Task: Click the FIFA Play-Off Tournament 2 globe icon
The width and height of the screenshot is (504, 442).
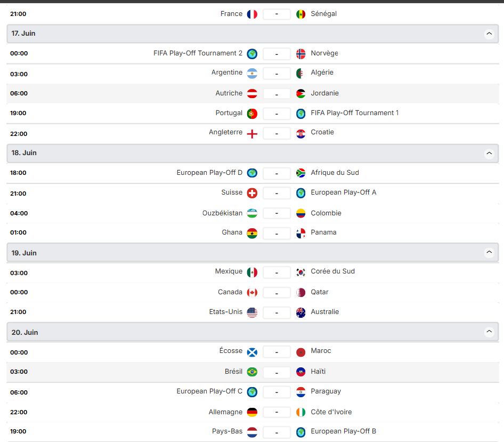Action: click(252, 54)
